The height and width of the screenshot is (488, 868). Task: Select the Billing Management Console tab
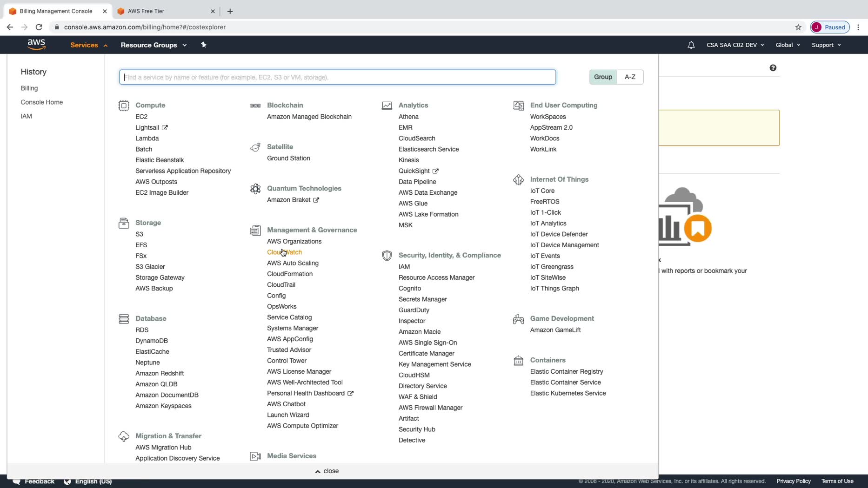(56, 11)
